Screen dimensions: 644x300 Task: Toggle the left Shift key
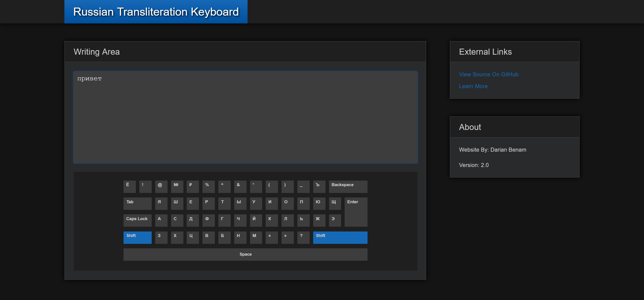coord(137,237)
